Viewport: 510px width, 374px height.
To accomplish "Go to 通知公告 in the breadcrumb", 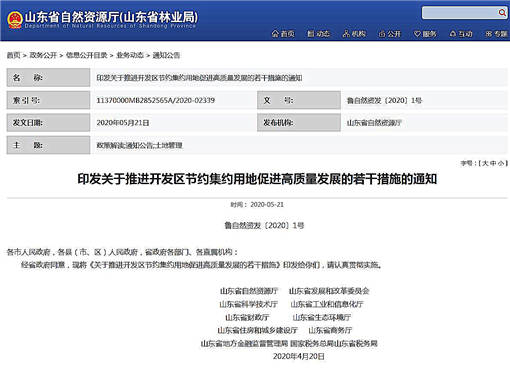I will tap(166, 55).
